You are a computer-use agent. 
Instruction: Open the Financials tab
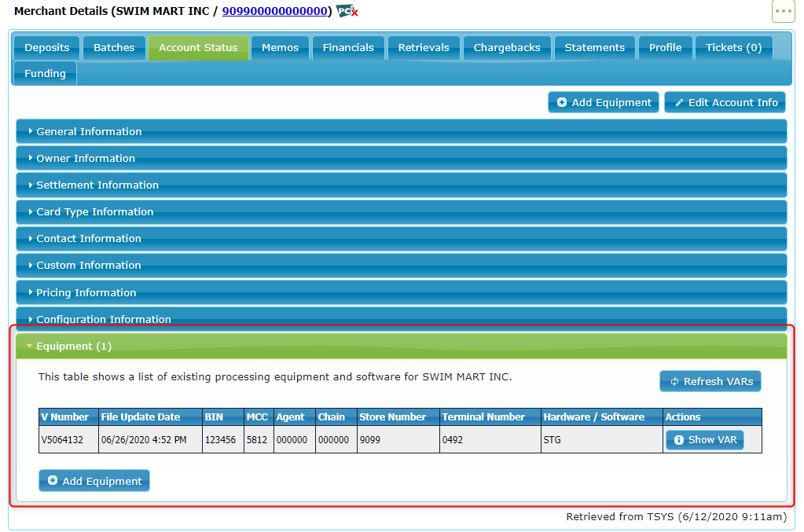tap(348, 48)
